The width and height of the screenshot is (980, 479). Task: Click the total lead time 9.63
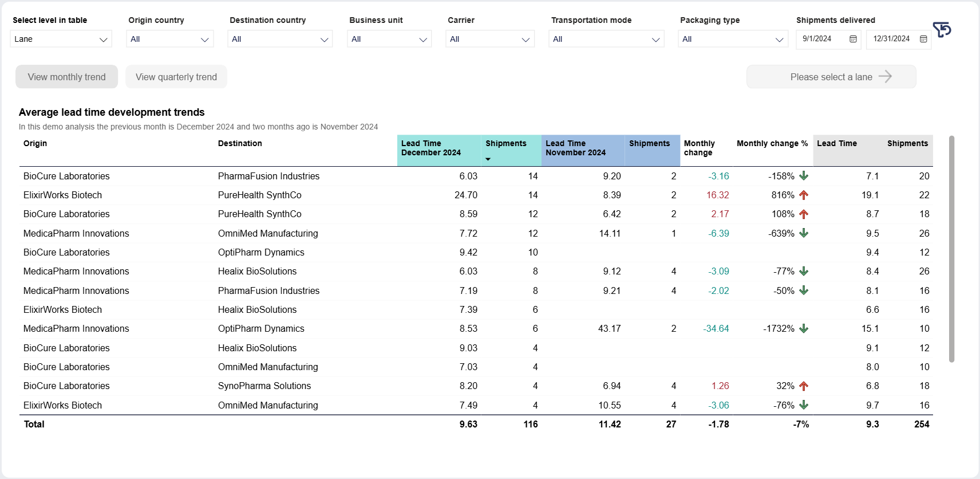pos(468,424)
